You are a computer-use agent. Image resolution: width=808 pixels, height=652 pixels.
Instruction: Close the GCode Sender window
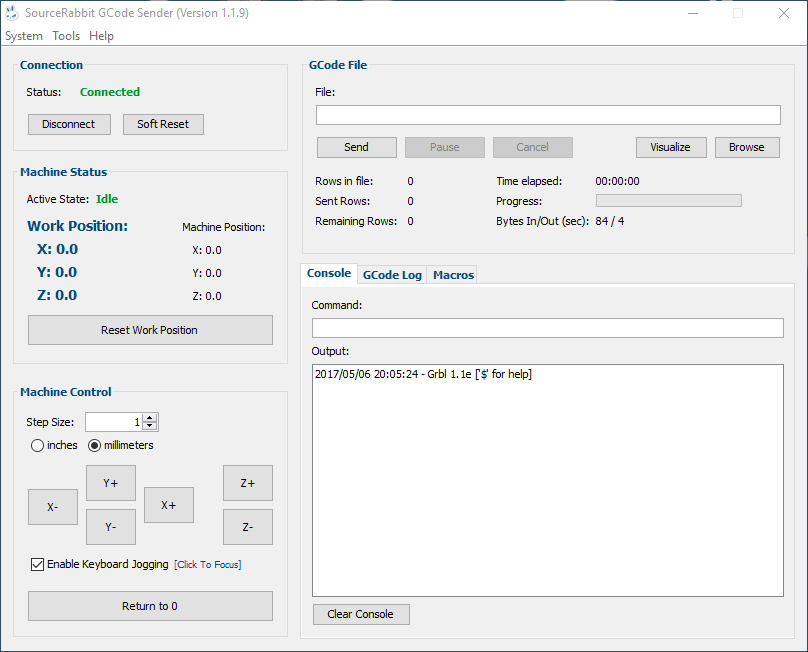pos(784,13)
